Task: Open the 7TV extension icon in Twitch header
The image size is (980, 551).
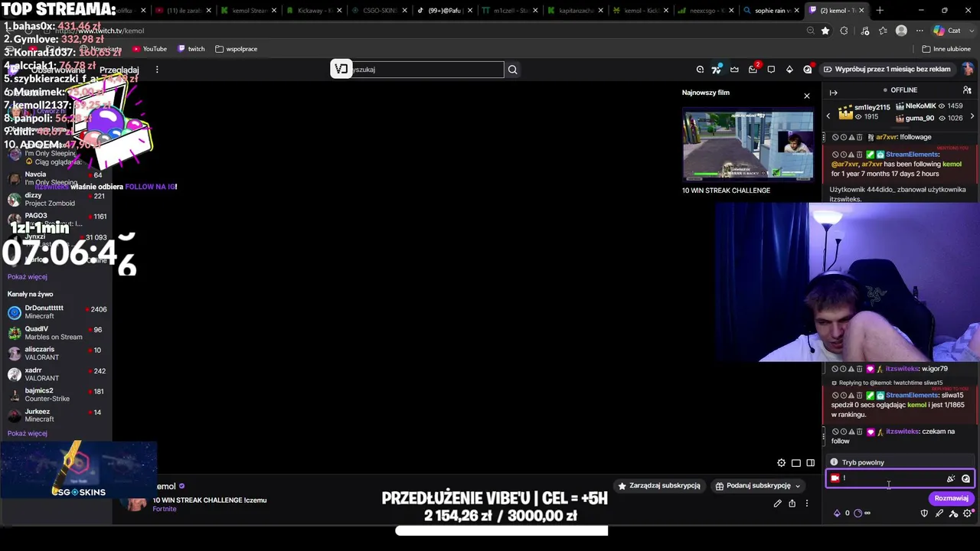Action: click(x=716, y=70)
